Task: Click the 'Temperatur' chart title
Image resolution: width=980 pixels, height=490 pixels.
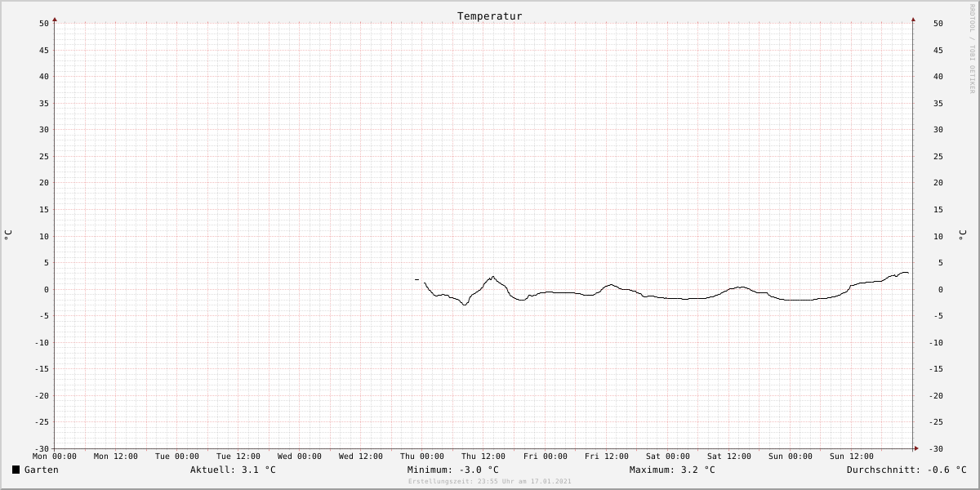Action: (x=490, y=16)
